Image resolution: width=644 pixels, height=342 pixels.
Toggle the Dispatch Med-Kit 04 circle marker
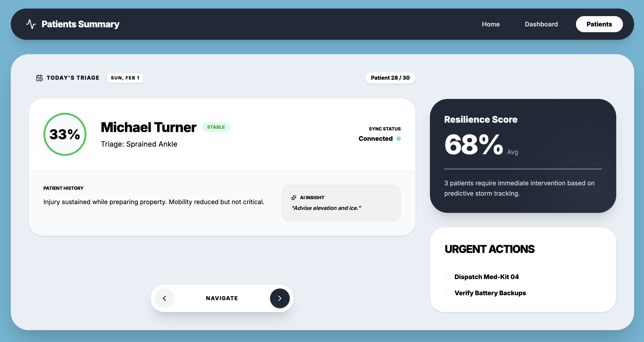click(x=447, y=277)
